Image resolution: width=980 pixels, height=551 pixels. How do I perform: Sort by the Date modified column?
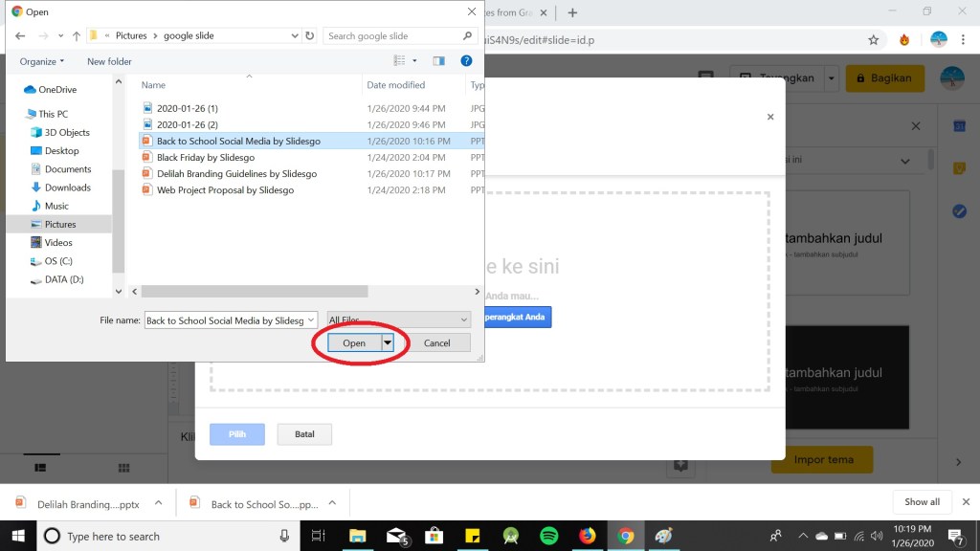click(x=395, y=85)
